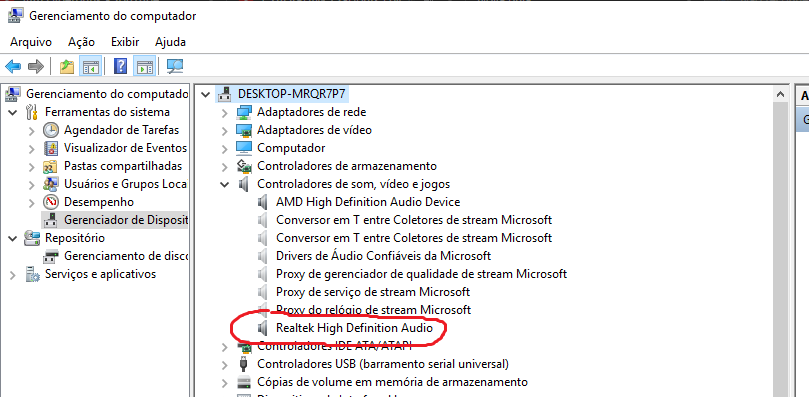Click Controladores de som, vídeo e jogos label
This screenshot has height=397, width=809.
coord(353,184)
